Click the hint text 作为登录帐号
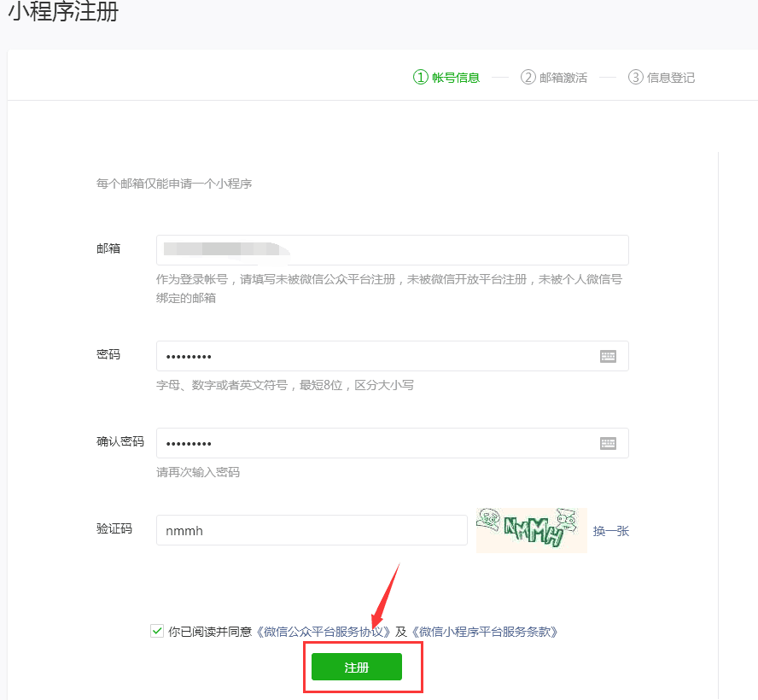Screen dimensions: 758x700 192,279
